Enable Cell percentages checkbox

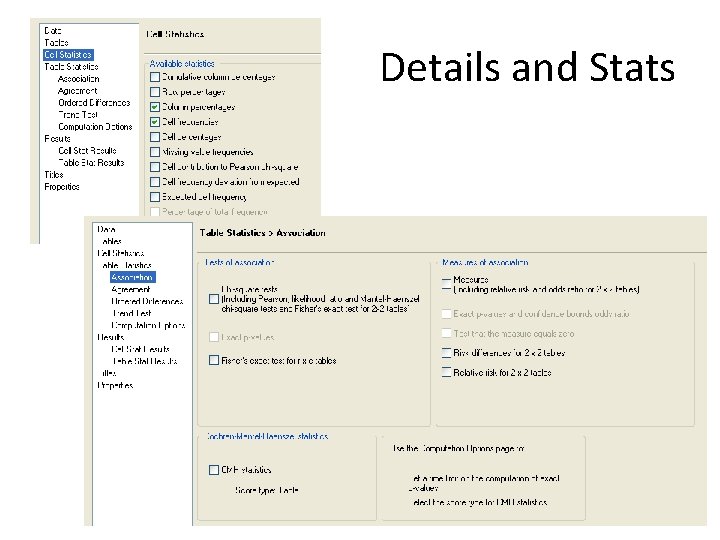[x=155, y=137]
